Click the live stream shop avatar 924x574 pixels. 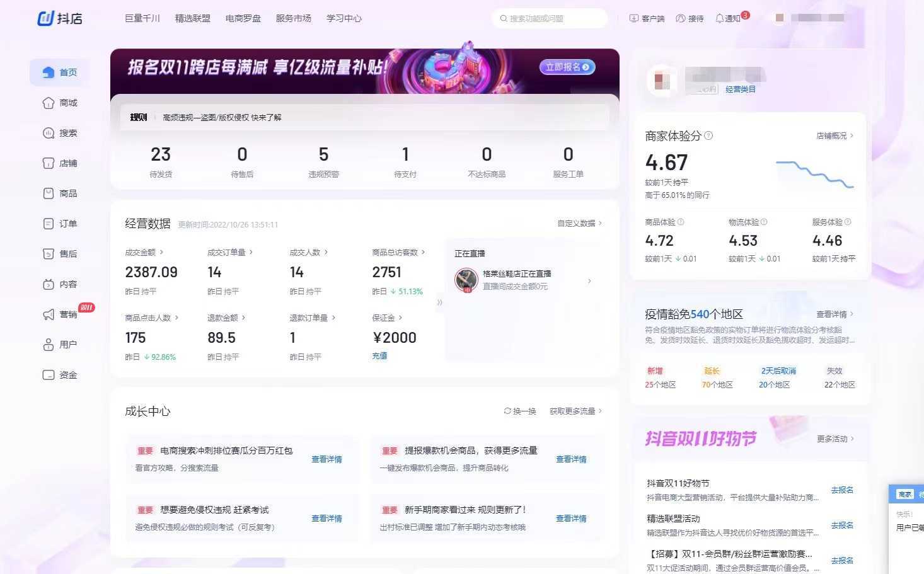[466, 280]
